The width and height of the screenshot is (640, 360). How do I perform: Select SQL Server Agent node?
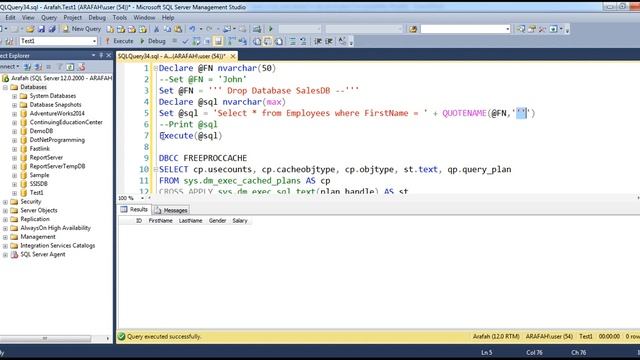(x=42, y=254)
